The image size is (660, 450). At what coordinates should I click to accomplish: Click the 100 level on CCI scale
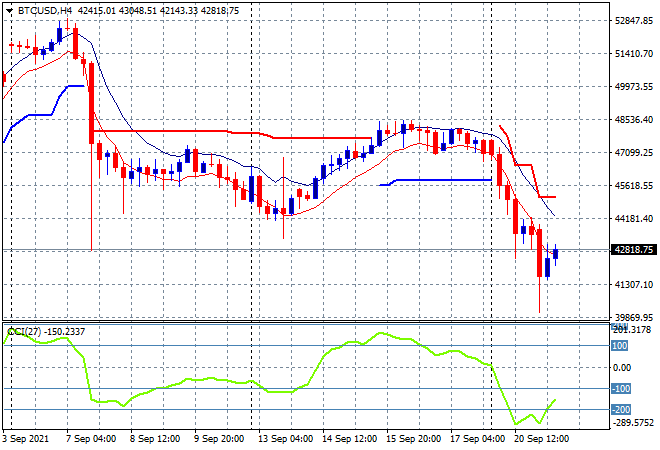click(619, 346)
